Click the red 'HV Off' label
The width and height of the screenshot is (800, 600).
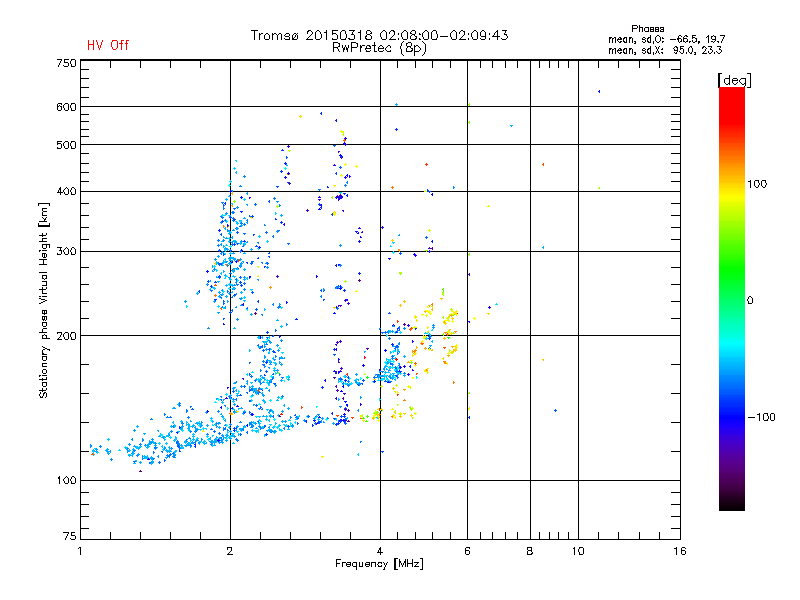point(108,45)
